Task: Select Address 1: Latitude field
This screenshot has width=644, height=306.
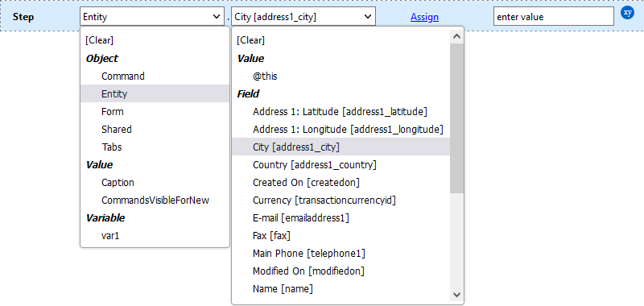Action: [x=341, y=111]
